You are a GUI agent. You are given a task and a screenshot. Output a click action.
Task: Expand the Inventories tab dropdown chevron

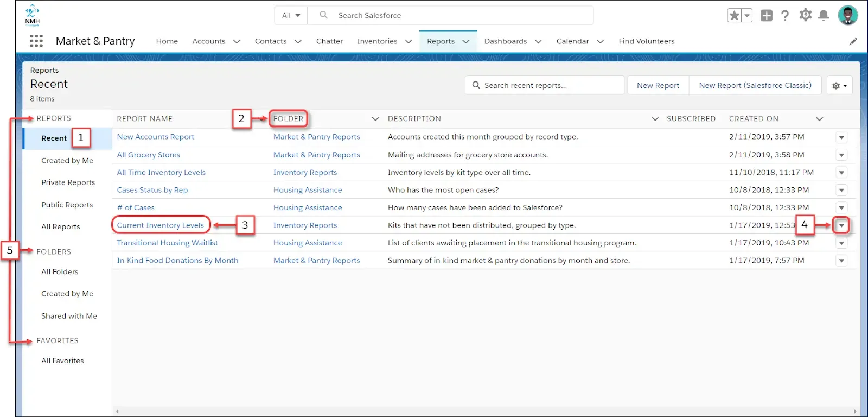click(x=409, y=41)
